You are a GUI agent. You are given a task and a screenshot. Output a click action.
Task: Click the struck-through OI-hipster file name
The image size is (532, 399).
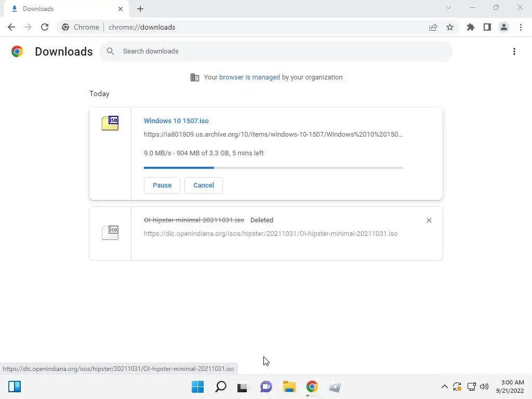tap(194, 220)
